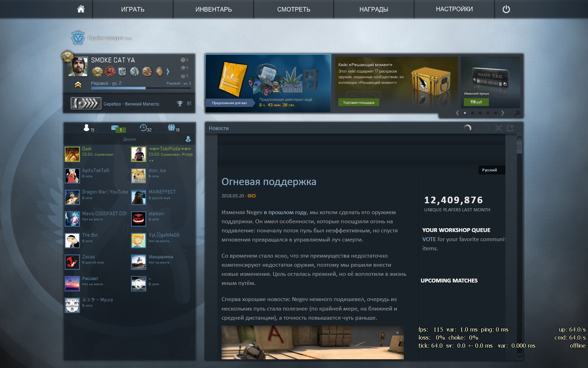Click the Предложения для вас button
588x368 pixels.
click(230, 103)
